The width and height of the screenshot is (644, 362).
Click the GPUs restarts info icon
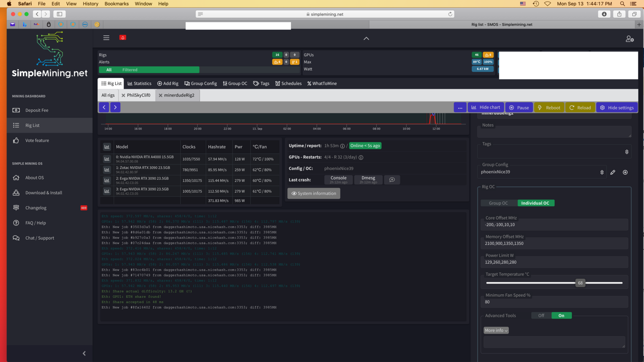coord(361,157)
